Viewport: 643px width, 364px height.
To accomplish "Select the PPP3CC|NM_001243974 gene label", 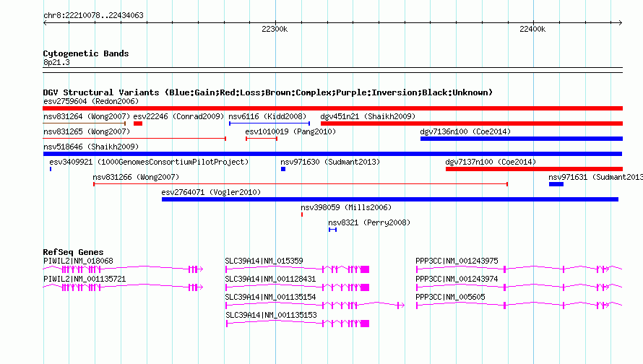I will [457, 279].
